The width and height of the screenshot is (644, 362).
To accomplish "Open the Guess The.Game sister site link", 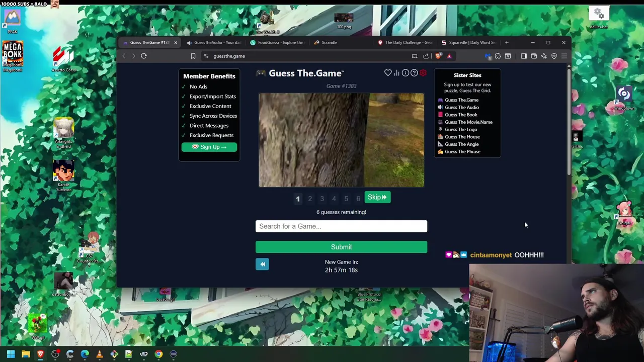I will [x=461, y=100].
